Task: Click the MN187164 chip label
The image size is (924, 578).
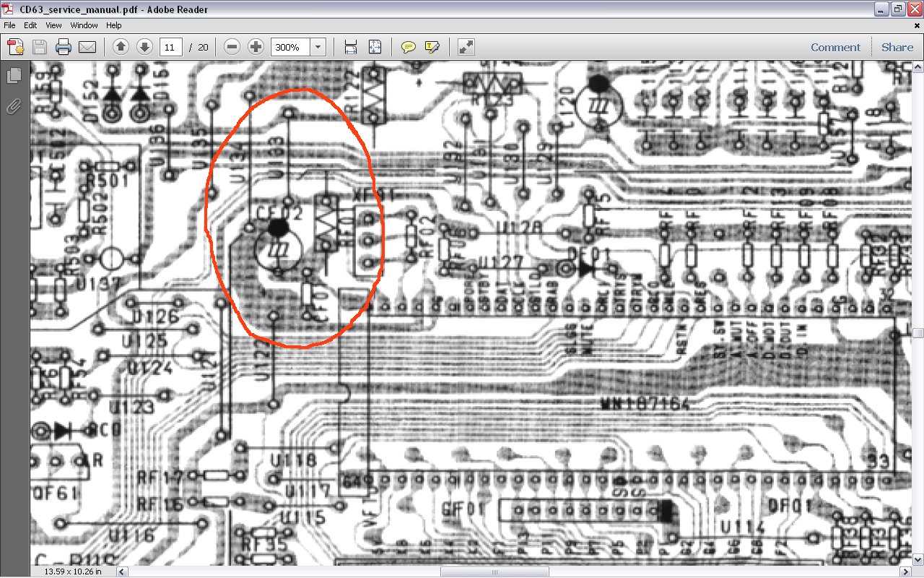Action: (x=645, y=404)
